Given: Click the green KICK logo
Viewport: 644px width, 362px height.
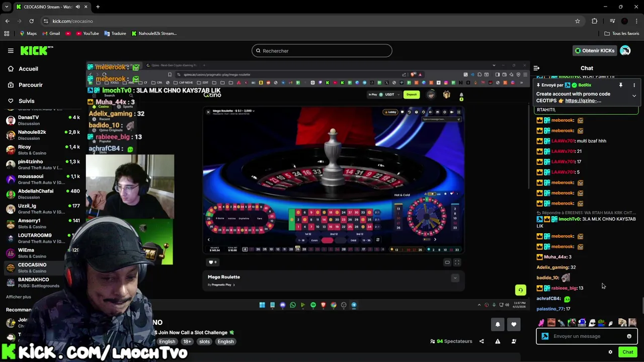Looking at the screenshot, I should coord(36,50).
